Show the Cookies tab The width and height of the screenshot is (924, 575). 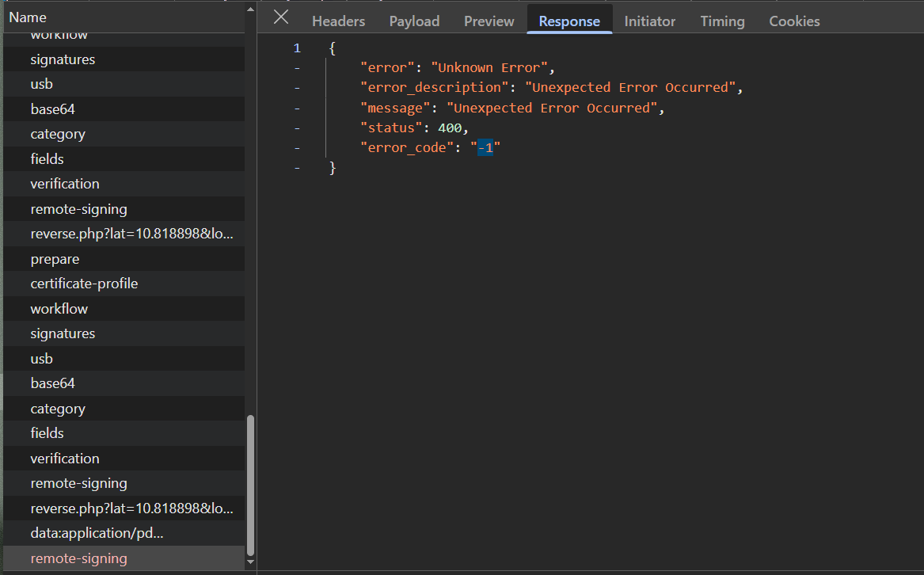(794, 21)
